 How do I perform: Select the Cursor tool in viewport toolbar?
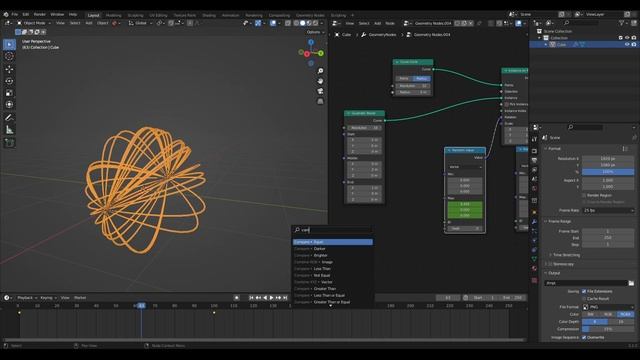(9, 56)
